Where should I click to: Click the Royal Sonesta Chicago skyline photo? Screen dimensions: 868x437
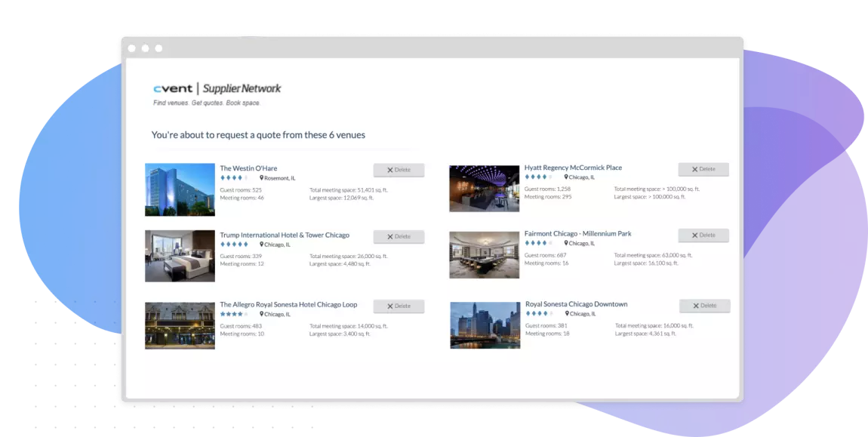(x=485, y=325)
